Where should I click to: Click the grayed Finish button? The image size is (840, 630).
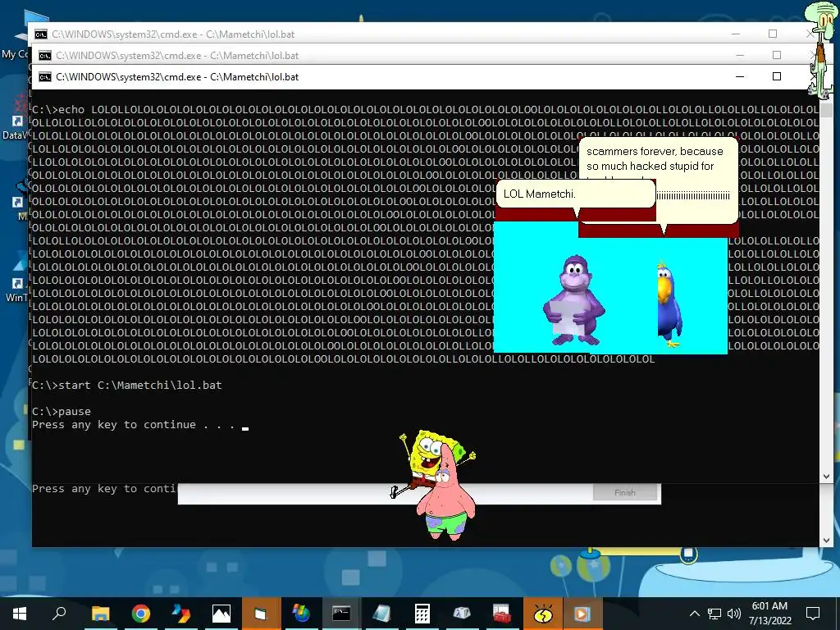[624, 492]
